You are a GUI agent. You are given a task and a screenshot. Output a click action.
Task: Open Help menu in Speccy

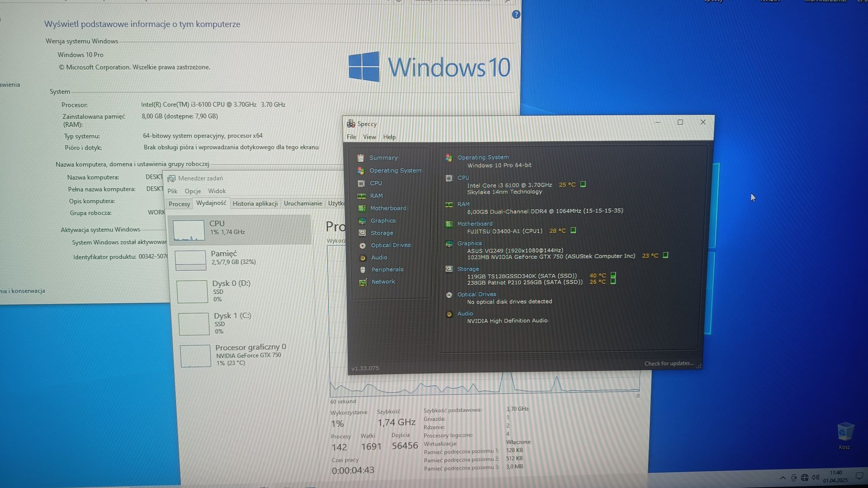(389, 137)
